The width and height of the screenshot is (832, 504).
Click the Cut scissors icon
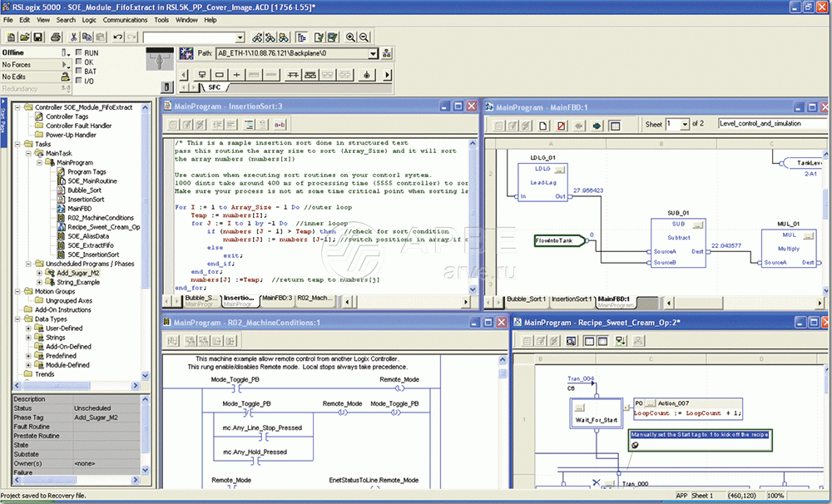click(x=74, y=37)
